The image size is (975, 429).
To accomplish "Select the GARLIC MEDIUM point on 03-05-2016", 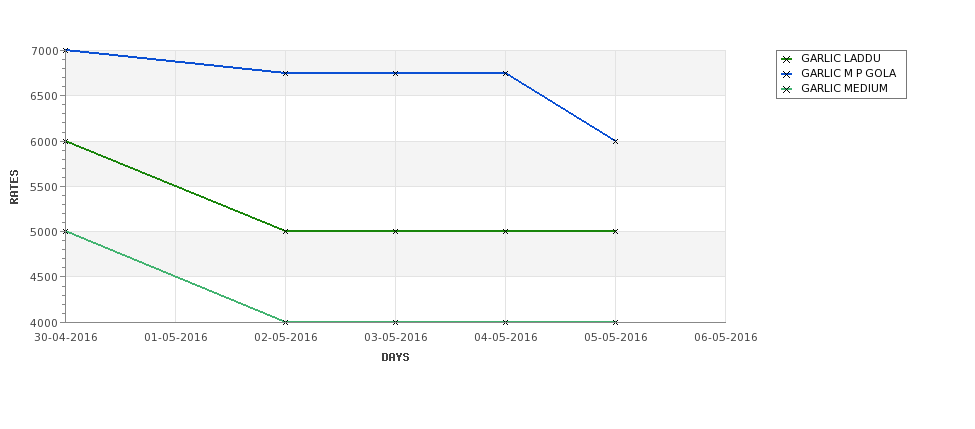I will pyautogui.click(x=395, y=322).
